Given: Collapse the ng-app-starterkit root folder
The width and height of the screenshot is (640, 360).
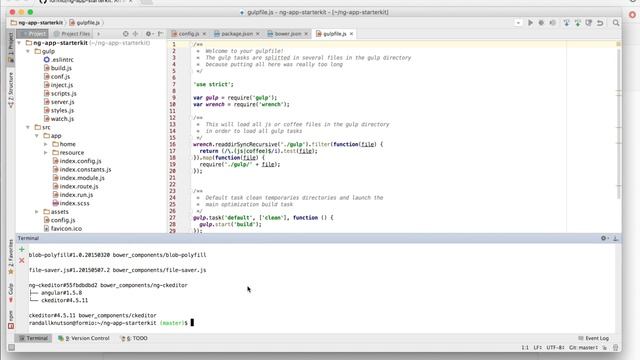Looking at the screenshot, I should click(x=19, y=43).
